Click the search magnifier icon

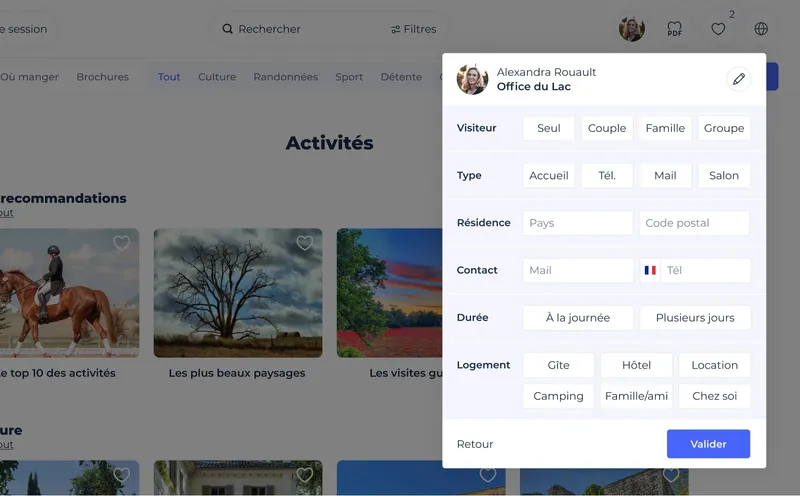228,29
